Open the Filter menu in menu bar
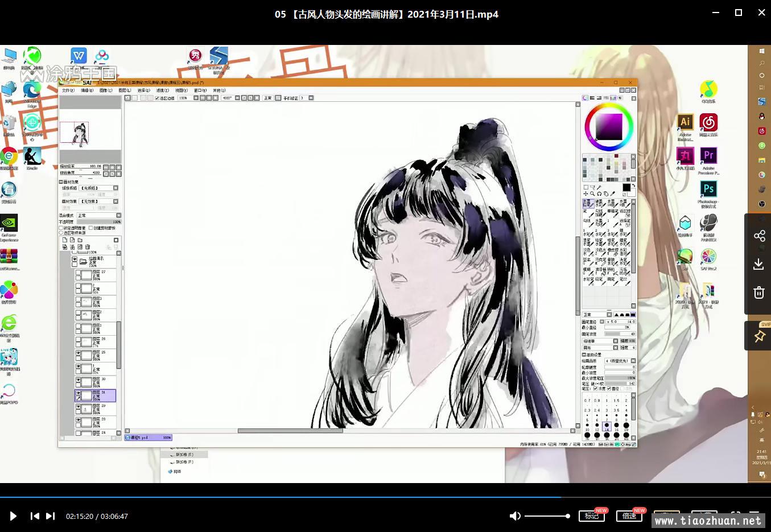Screen dimensions: 771x532 (162, 90)
